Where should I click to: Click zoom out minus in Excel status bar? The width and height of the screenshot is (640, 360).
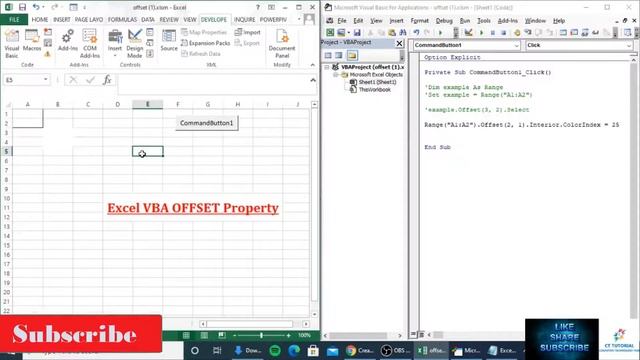click(x=235, y=336)
